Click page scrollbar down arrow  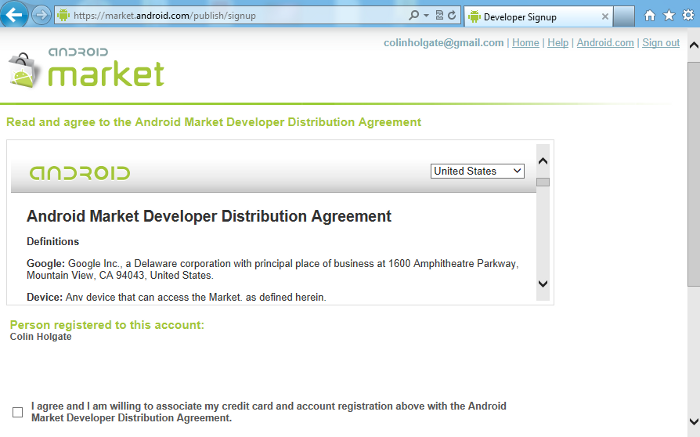point(694,421)
